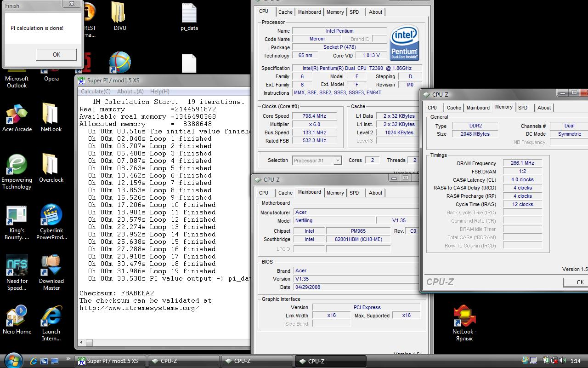Click OK in the Finish dialog
Screen dimensions: 588x368
[x=57, y=54]
